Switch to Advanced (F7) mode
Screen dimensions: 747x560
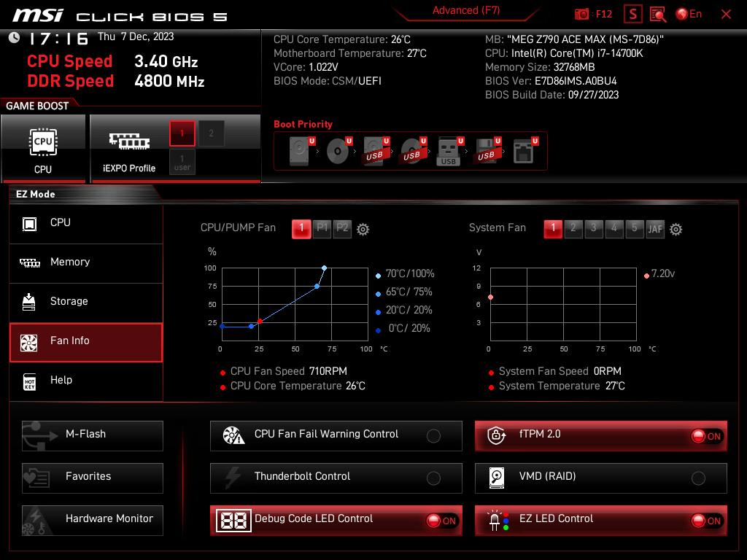click(466, 10)
